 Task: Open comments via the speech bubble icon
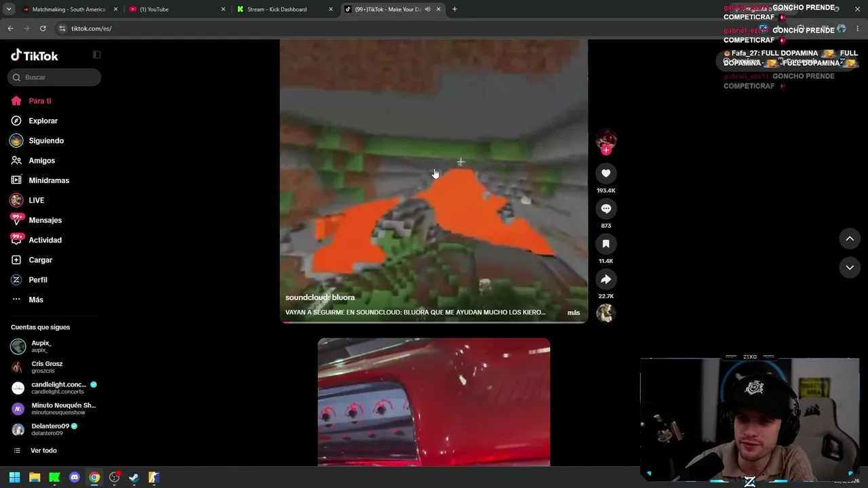point(606,209)
